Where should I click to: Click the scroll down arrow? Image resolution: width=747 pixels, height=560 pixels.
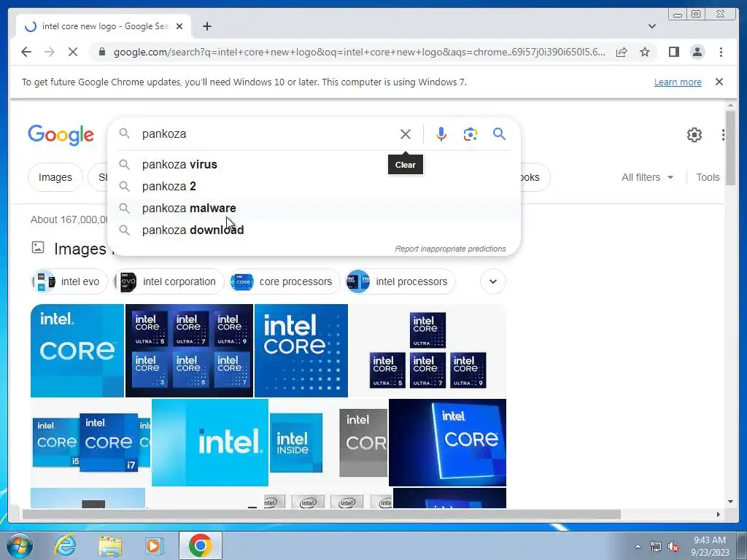coord(730,502)
